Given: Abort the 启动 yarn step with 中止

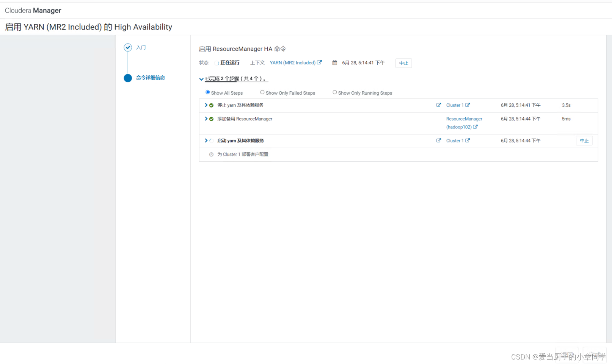Looking at the screenshot, I should pos(584,141).
